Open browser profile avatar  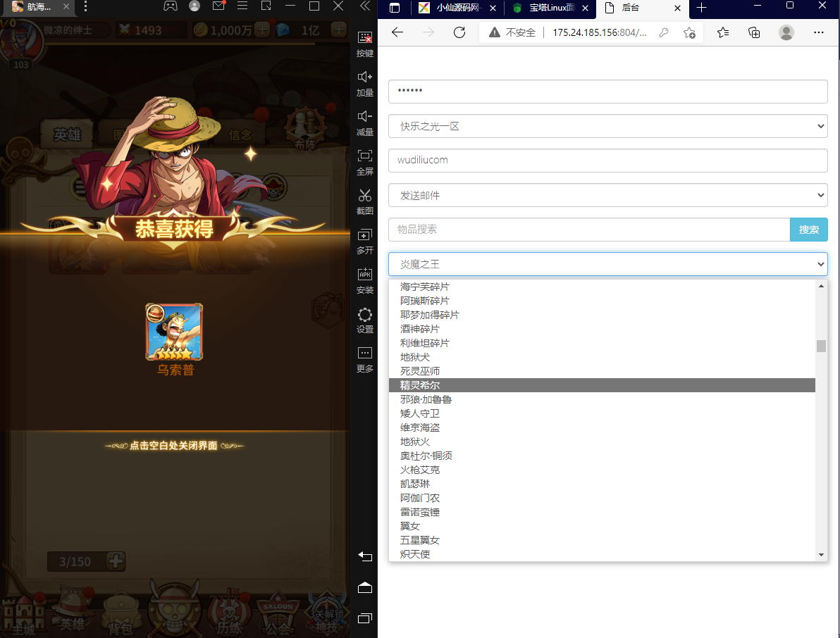(786, 32)
